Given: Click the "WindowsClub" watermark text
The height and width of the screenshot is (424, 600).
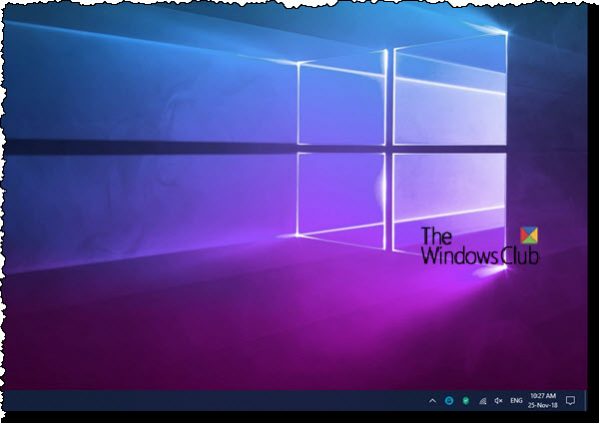Looking at the screenshot, I should click(x=480, y=255).
